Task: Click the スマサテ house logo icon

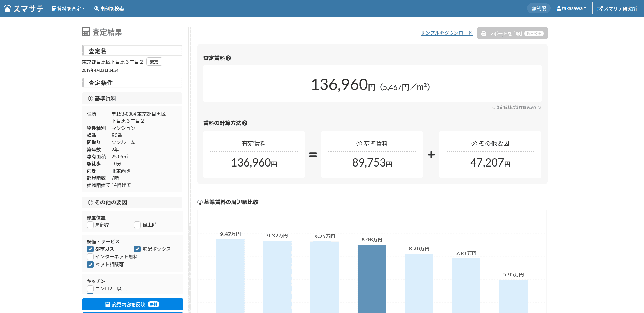Action: (7, 8)
